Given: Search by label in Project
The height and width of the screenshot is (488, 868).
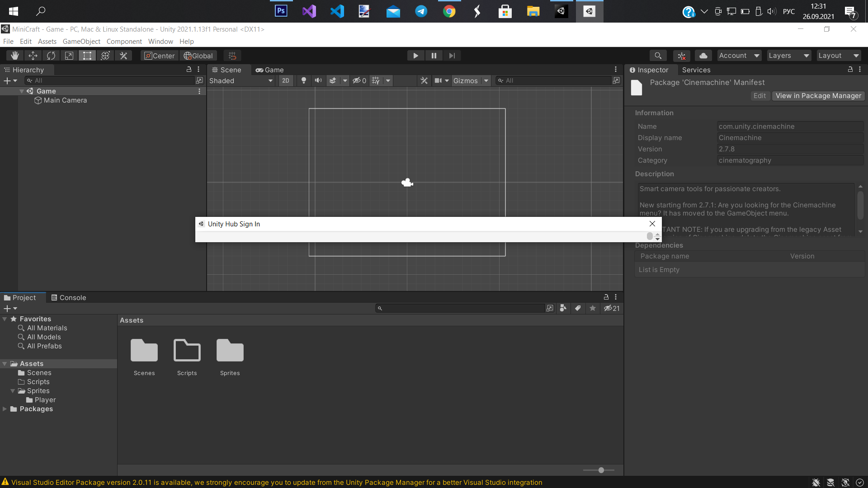Looking at the screenshot, I should [578, 308].
